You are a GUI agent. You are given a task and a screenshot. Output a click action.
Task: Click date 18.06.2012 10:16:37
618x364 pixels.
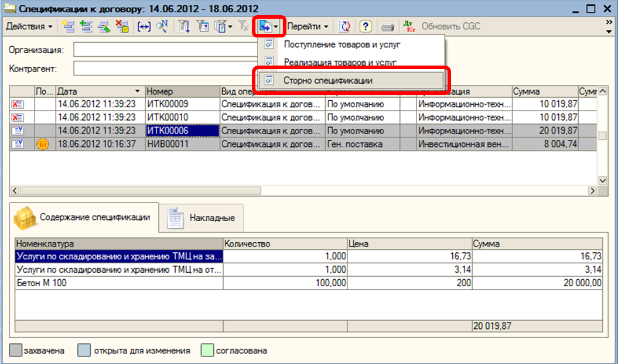coord(101,144)
